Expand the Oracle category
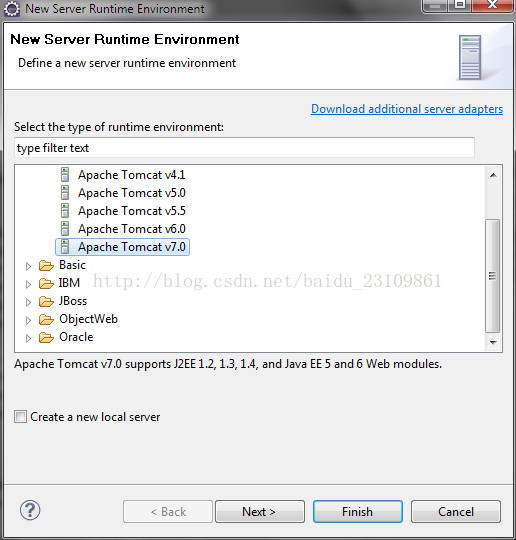The image size is (516, 540). coord(28,338)
